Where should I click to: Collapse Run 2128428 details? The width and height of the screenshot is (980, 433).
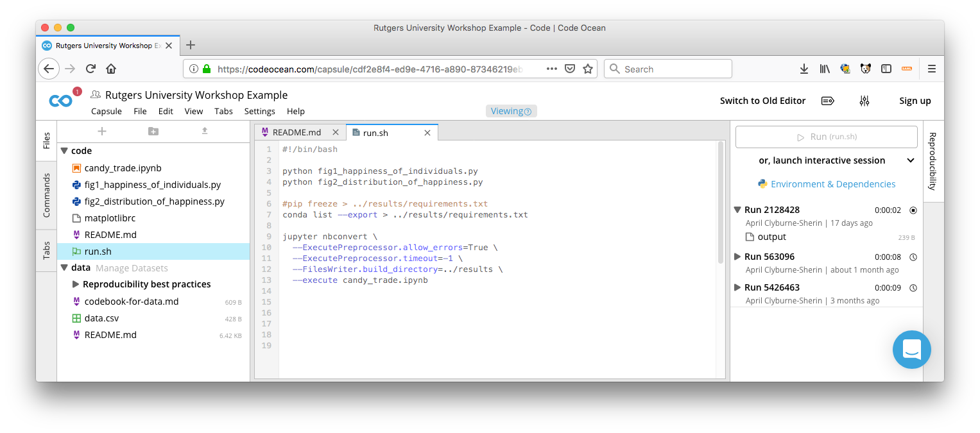coord(737,210)
